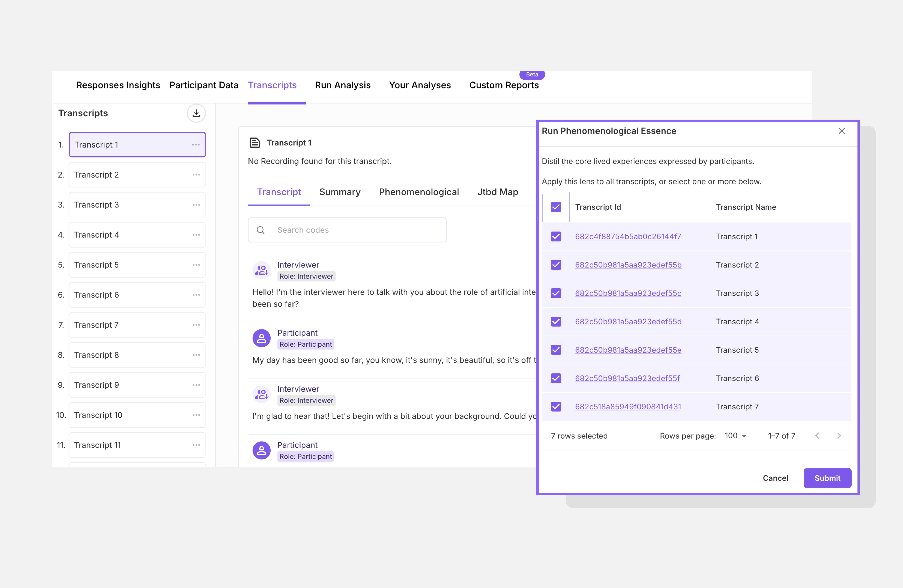Open more options for Transcript 10
Viewport: 903px width, 588px height.
coord(196,415)
